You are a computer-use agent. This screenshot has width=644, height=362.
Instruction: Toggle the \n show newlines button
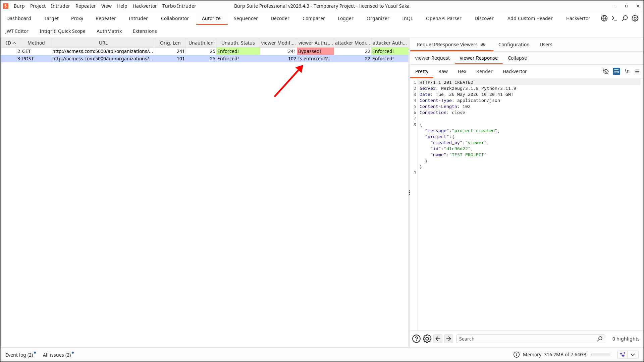pos(627,71)
